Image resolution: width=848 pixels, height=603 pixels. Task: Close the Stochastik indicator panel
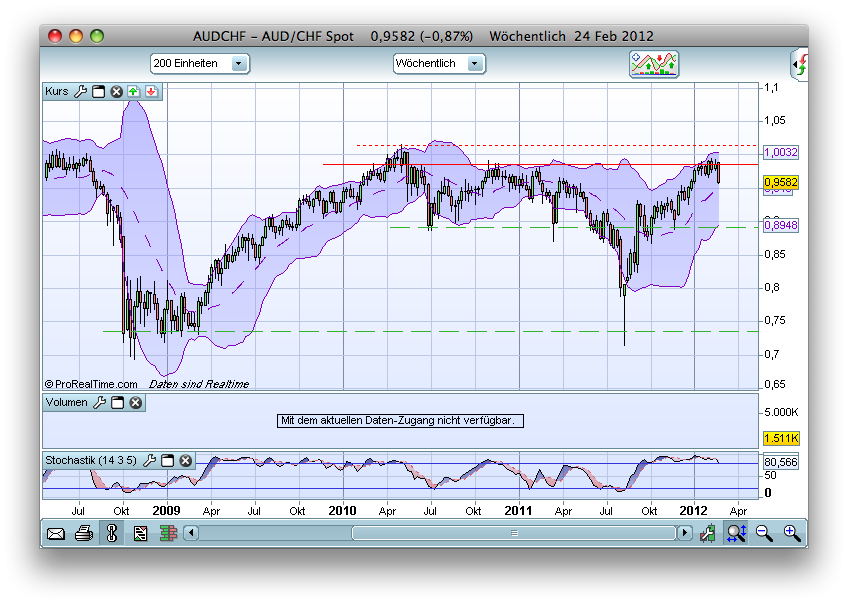pos(186,460)
